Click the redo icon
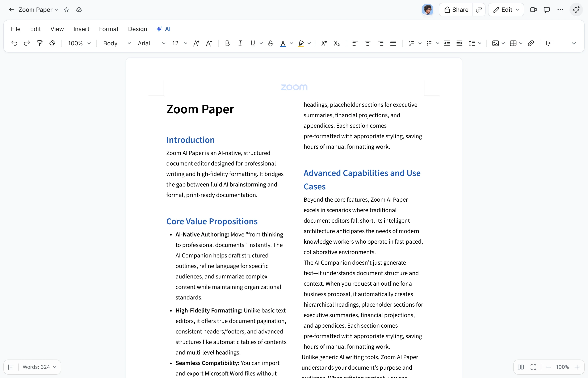588x378 pixels. pos(27,43)
